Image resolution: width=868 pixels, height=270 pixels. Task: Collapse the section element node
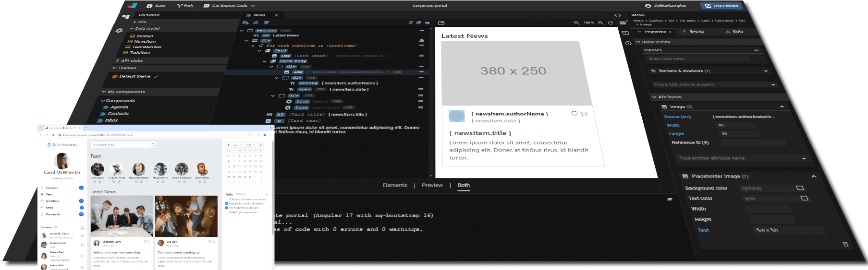point(242,31)
